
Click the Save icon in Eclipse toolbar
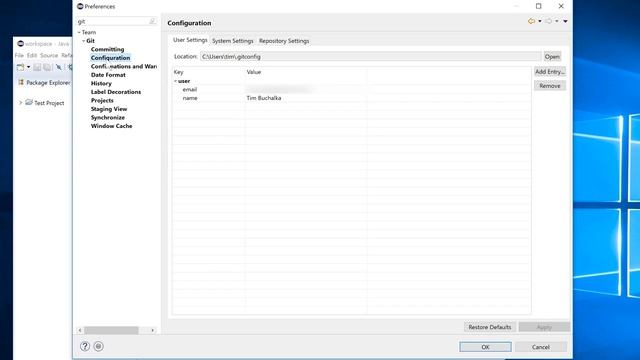(37, 67)
